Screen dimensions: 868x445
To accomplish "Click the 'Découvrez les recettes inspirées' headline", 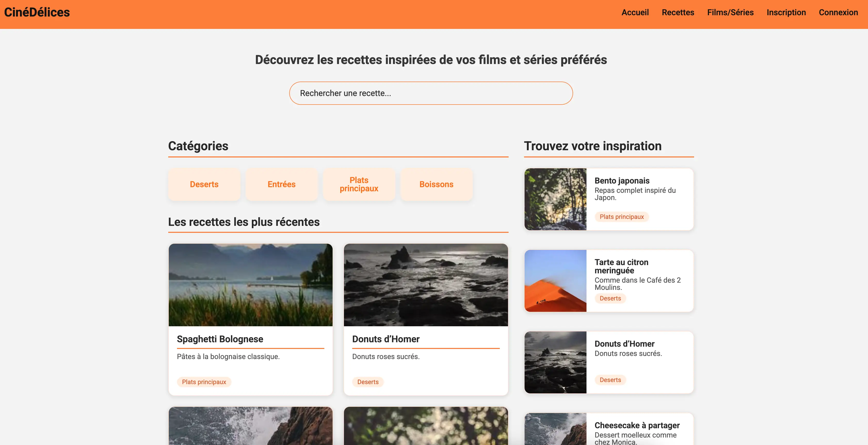I will tap(431, 60).
